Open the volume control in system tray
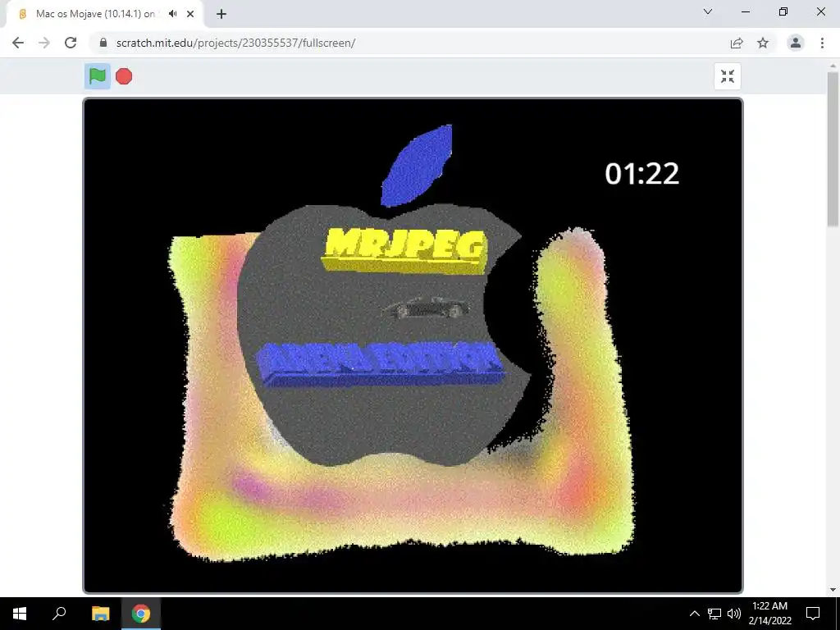The image size is (840, 630). click(x=734, y=614)
